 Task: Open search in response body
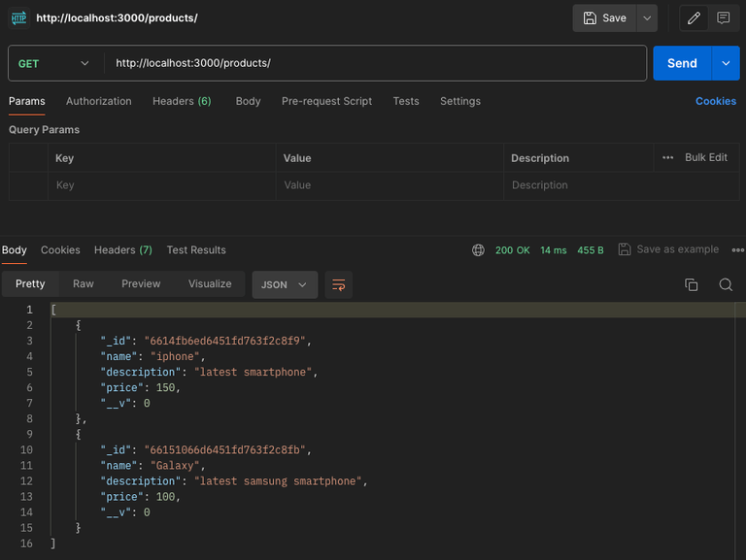point(726,284)
